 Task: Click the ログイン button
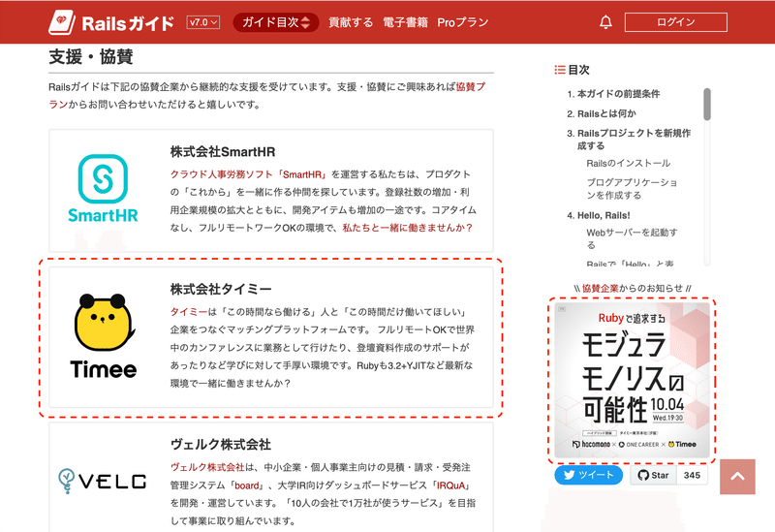tap(675, 22)
